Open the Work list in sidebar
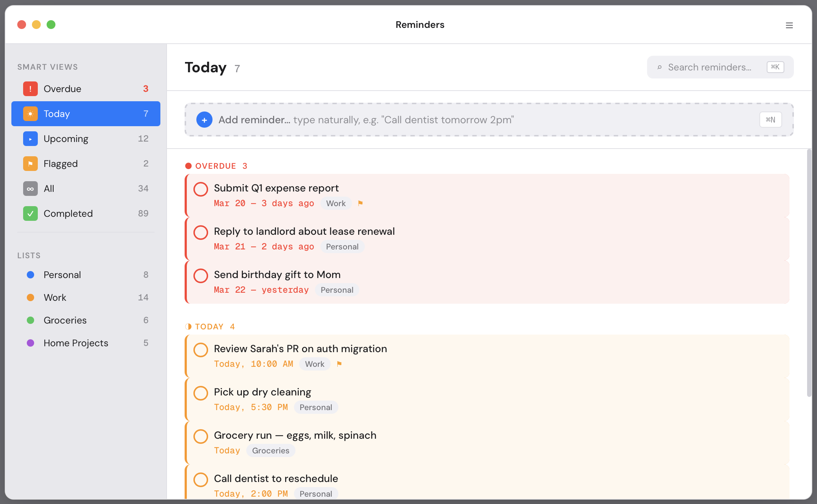 tap(55, 297)
